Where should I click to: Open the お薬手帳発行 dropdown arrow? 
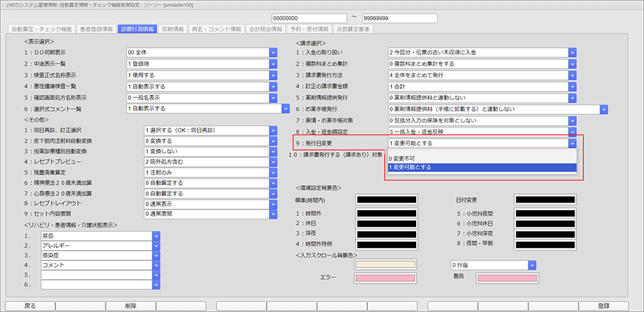pos(603,109)
